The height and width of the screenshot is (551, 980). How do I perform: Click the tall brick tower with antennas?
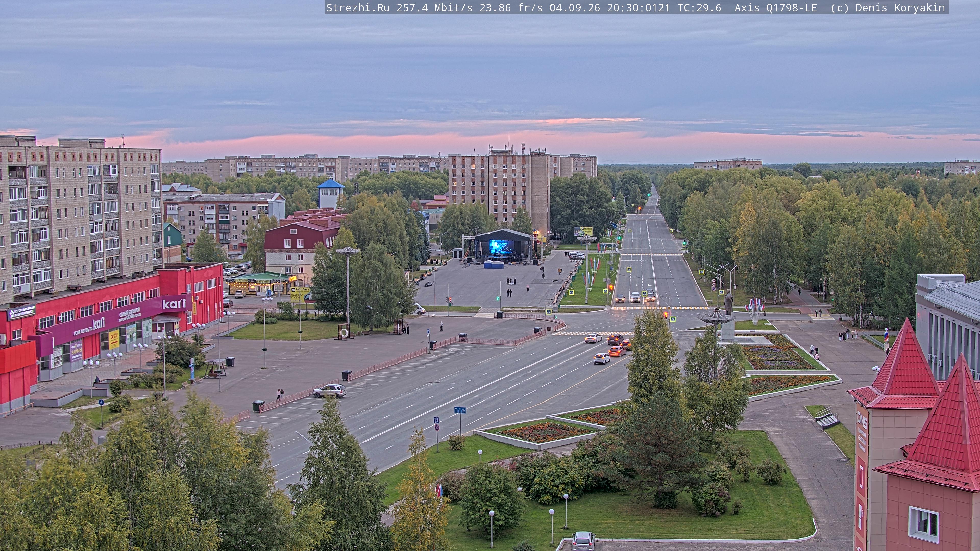tap(499, 190)
